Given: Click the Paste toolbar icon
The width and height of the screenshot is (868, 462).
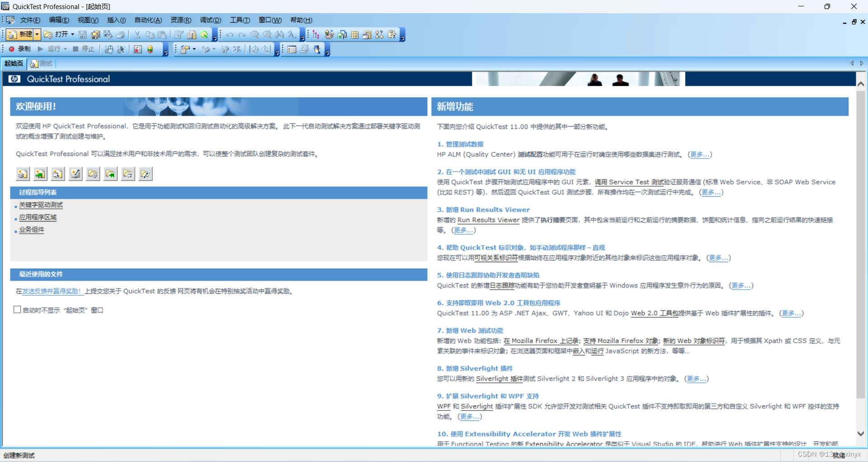Looking at the screenshot, I should click(x=163, y=34).
